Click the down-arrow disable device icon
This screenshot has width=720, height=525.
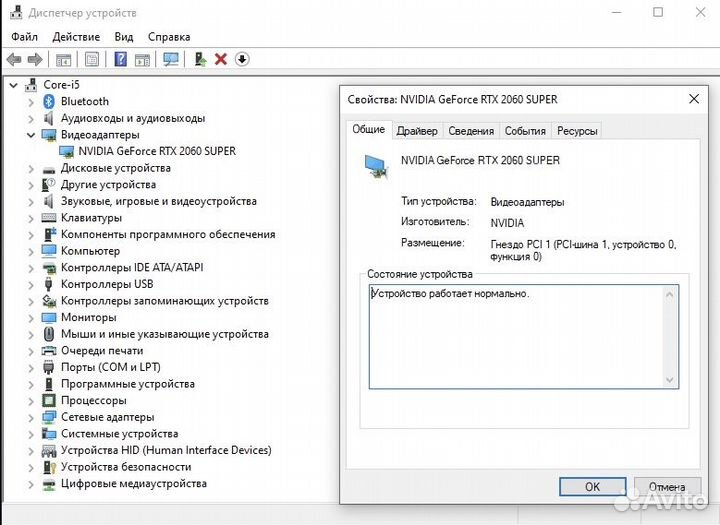tap(242, 60)
